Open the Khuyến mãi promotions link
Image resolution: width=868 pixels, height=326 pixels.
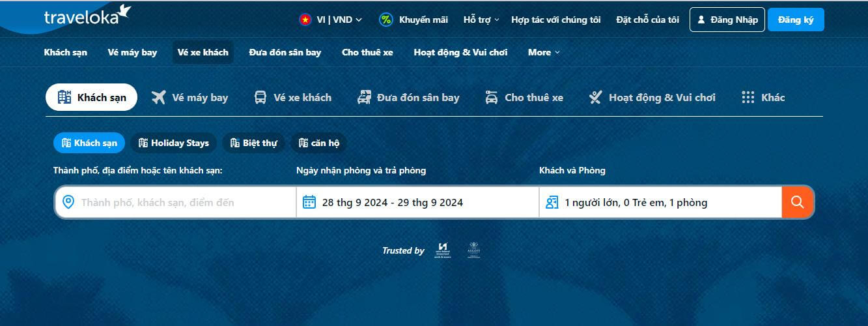(423, 20)
